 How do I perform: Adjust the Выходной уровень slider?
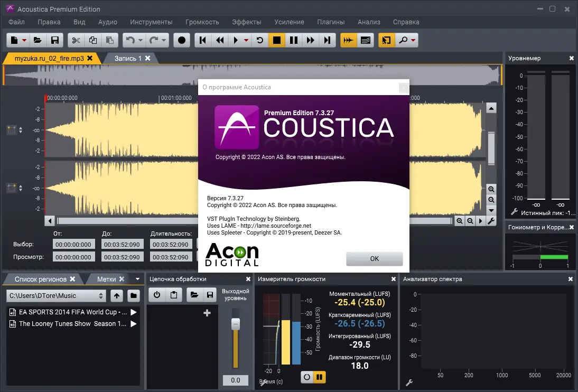point(235,324)
